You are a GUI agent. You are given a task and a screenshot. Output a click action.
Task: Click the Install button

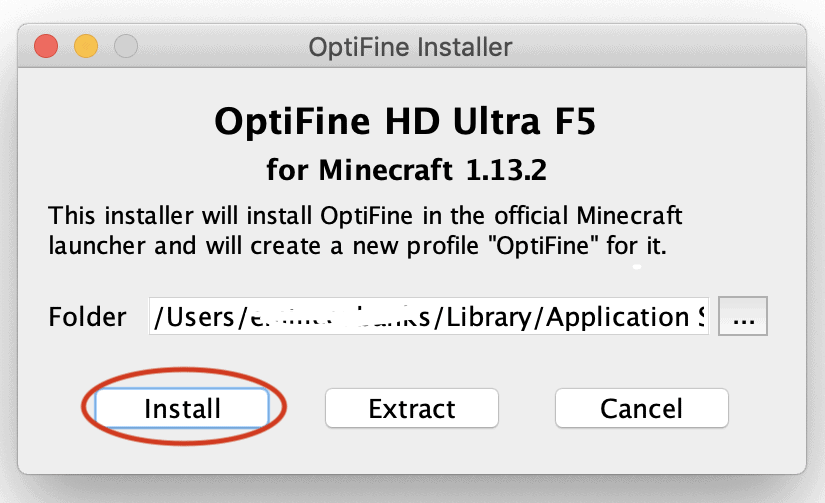click(x=182, y=408)
